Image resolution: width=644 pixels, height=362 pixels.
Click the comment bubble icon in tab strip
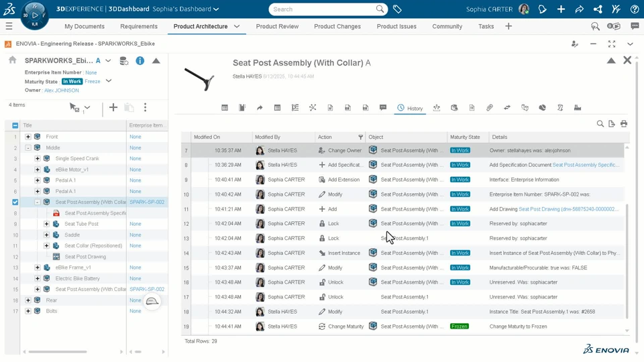pos(383,107)
